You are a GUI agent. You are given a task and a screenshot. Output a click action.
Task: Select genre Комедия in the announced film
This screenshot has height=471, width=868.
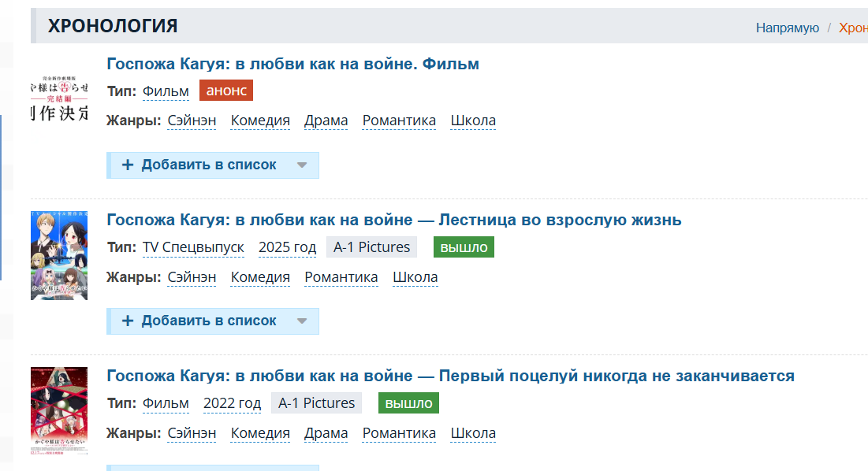pos(260,121)
